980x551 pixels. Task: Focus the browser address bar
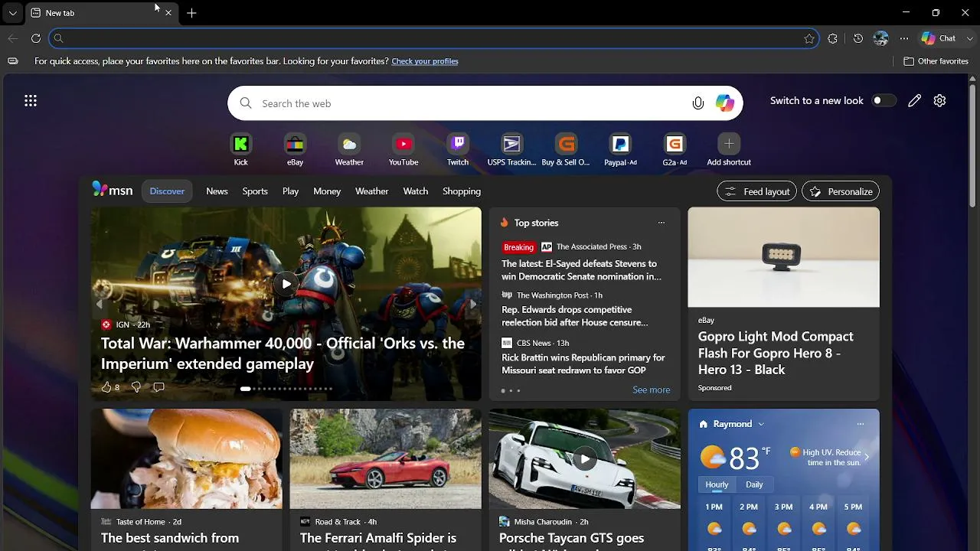pos(433,38)
